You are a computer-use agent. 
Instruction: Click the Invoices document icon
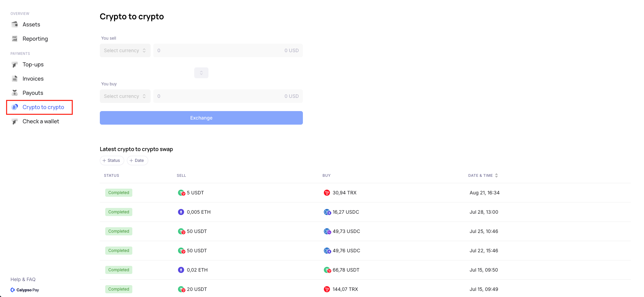pyautogui.click(x=15, y=79)
